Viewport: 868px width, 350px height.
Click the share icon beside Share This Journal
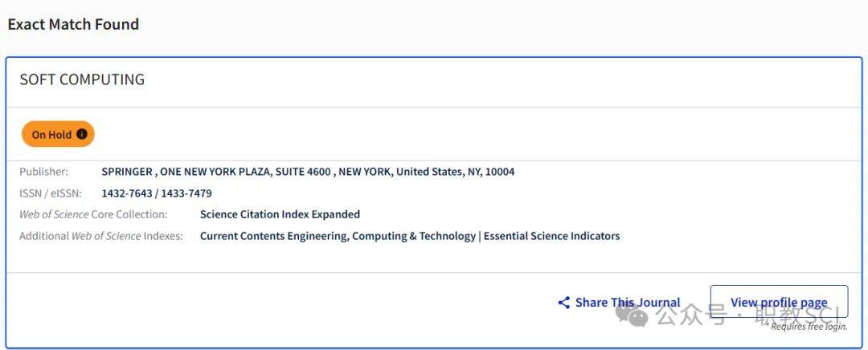(x=563, y=303)
